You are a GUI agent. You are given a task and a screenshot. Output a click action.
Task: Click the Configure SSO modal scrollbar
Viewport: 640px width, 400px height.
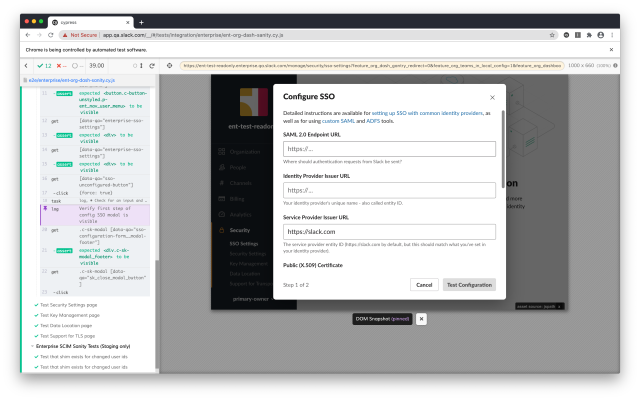pyautogui.click(x=503, y=149)
